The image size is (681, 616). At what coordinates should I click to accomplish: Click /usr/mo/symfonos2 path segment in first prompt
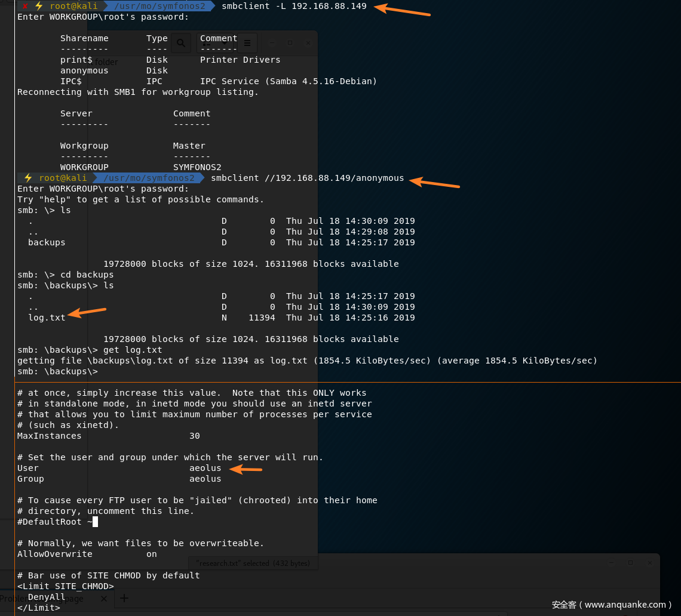(x=159, y=6)
